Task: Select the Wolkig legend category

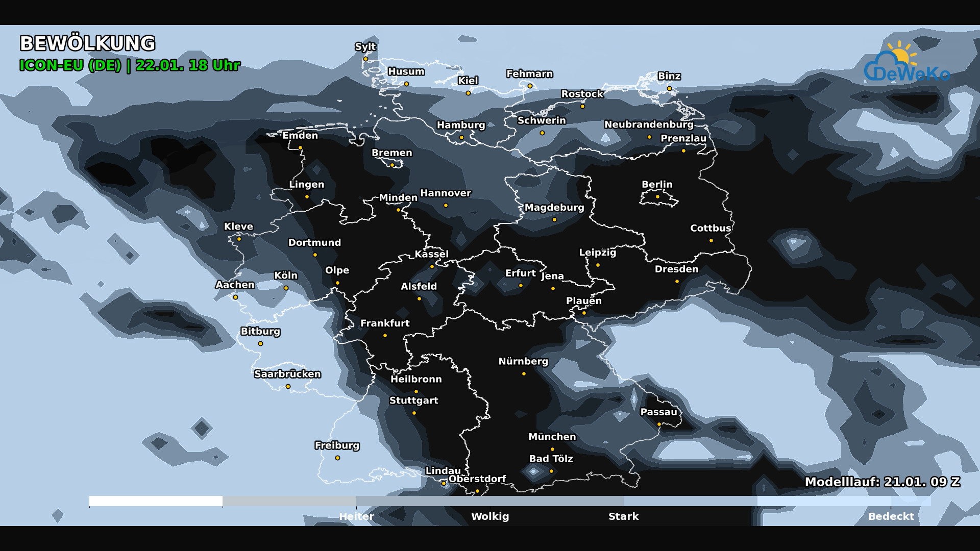Action: click(490, 517)
